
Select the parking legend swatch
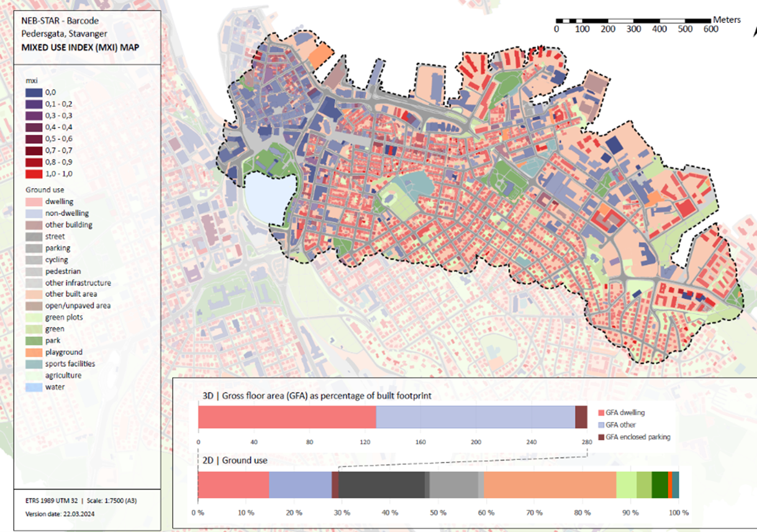point(34,248)
